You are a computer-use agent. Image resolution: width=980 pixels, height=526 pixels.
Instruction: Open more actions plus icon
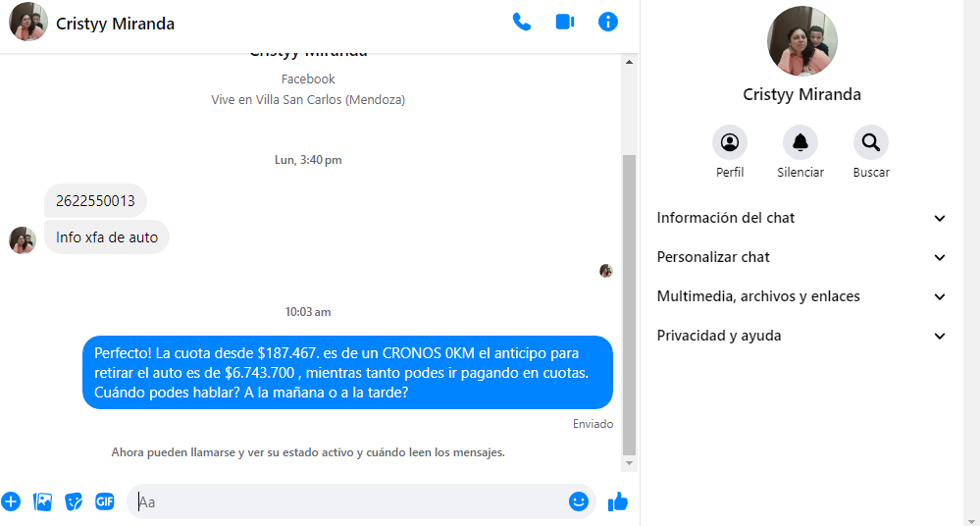pyautogui.click(x=11, y=501)
